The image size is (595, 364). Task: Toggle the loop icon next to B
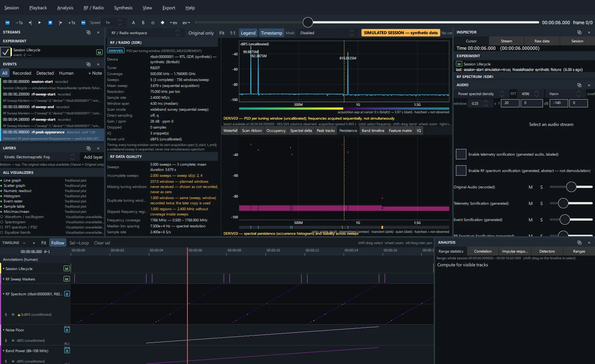(x=153, y=23)
